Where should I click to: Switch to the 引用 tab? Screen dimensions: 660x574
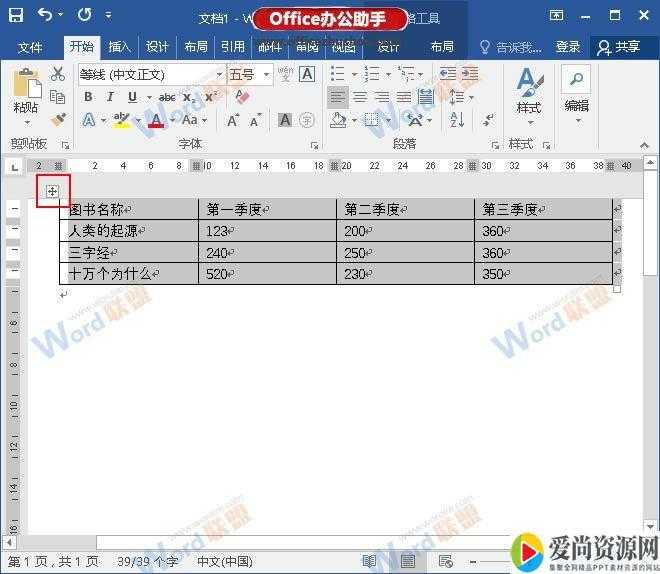pyautogui.click(x=233, y=46)
